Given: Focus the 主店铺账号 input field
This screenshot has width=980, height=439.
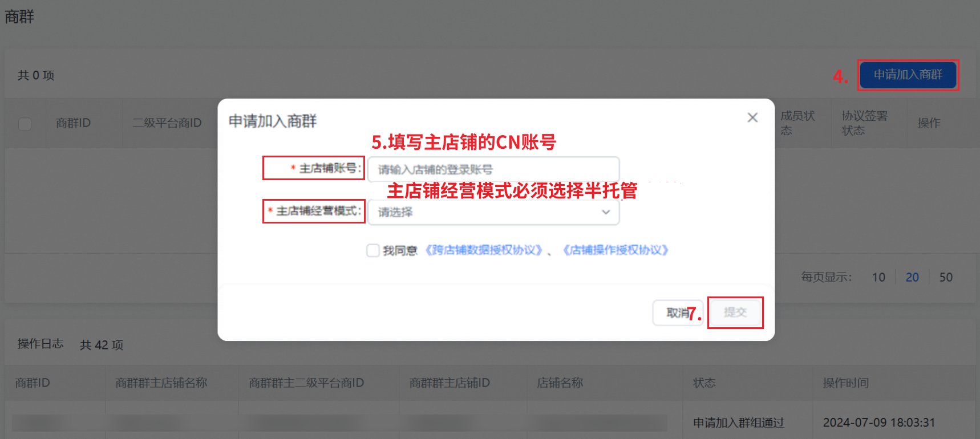Looking at the screenshot, I should 493,169.
